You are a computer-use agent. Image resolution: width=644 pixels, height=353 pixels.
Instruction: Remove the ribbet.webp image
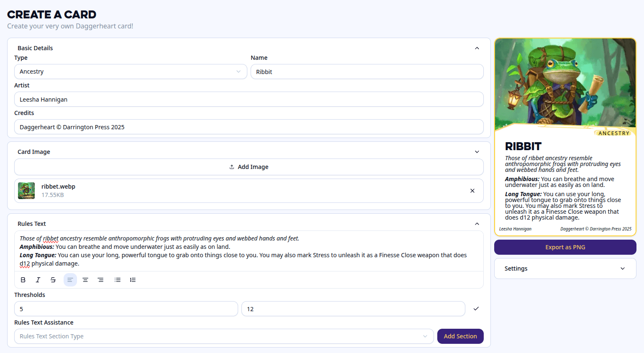472,191
